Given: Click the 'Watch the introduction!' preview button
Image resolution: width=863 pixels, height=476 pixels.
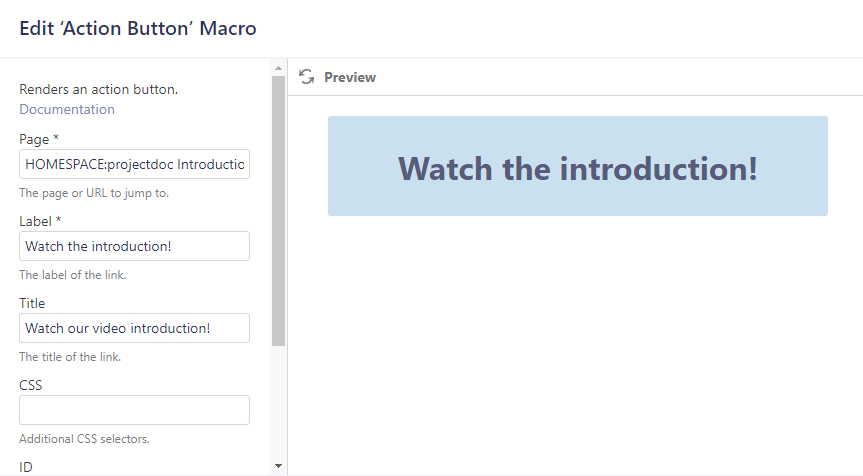Looking at the screenshot, I should [577, 167].
